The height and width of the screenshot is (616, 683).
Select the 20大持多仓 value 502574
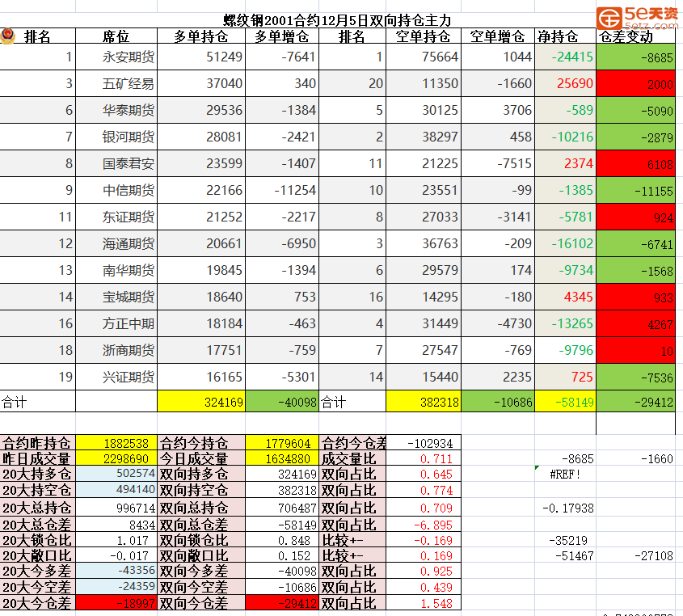116,474
